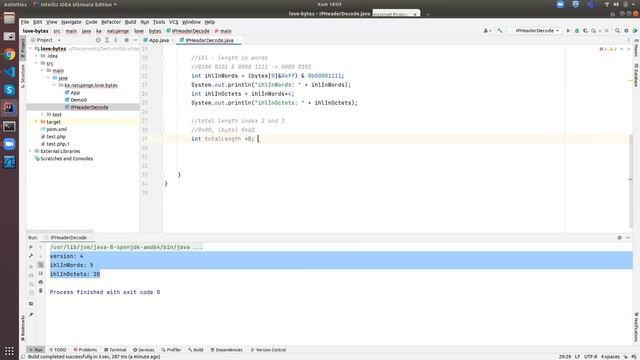Hide the Project tool window
The image size is (640, 360).
[x=135, y=40]
